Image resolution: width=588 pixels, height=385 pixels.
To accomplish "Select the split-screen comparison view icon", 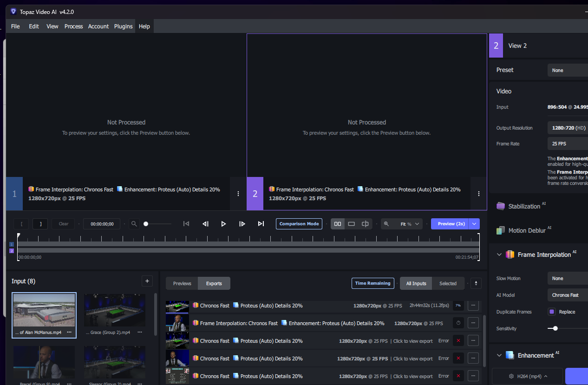I will click(365, 223).
